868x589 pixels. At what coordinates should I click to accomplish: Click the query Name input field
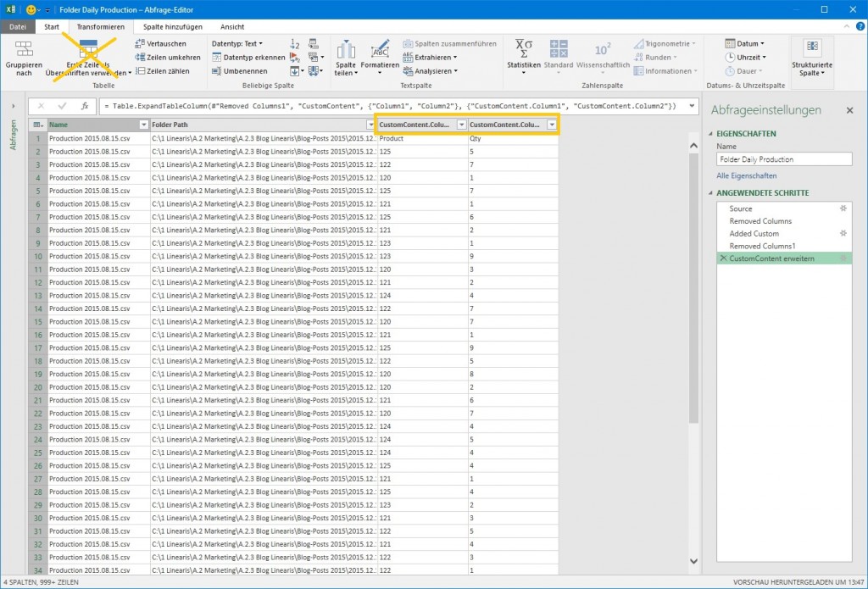coord(783,159)
